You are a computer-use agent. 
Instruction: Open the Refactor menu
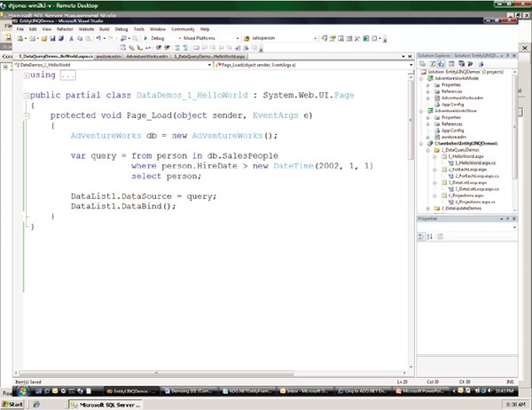[x=65, y=29]
